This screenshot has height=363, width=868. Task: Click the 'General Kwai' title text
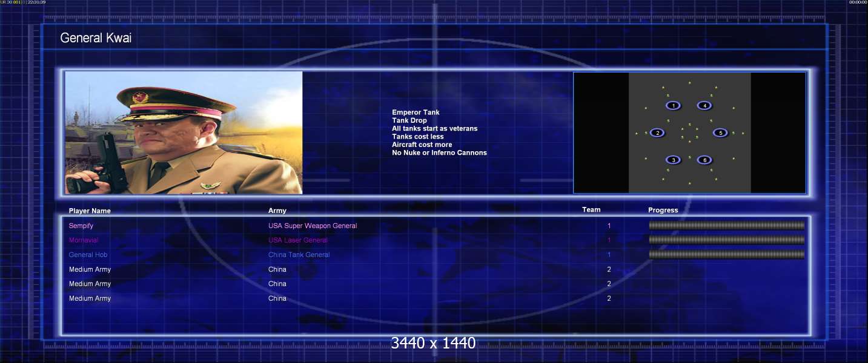tap(96, 38)
